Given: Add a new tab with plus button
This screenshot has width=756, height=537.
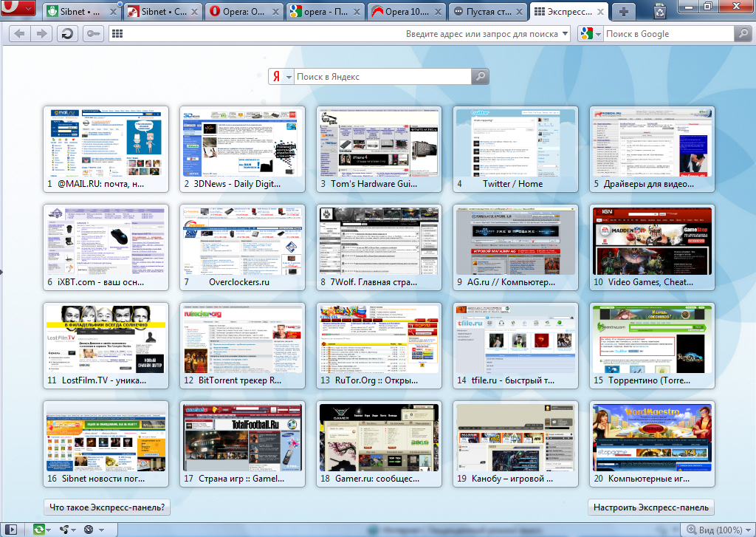Looking at the screenshot, I should coord(624,11).
